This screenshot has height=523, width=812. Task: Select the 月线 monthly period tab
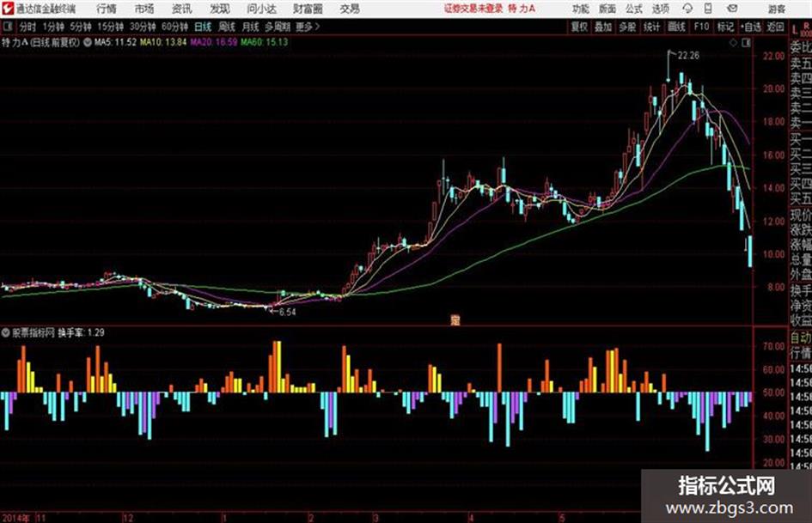pos(251,27)
